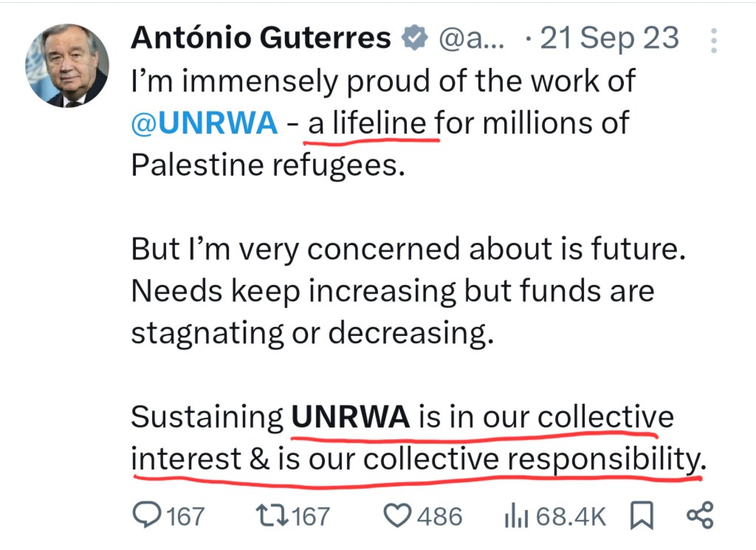Click the underlined "a lifeline" phrase
The height and width of the screenshot is (550, 756).
[x=373, y=123]
